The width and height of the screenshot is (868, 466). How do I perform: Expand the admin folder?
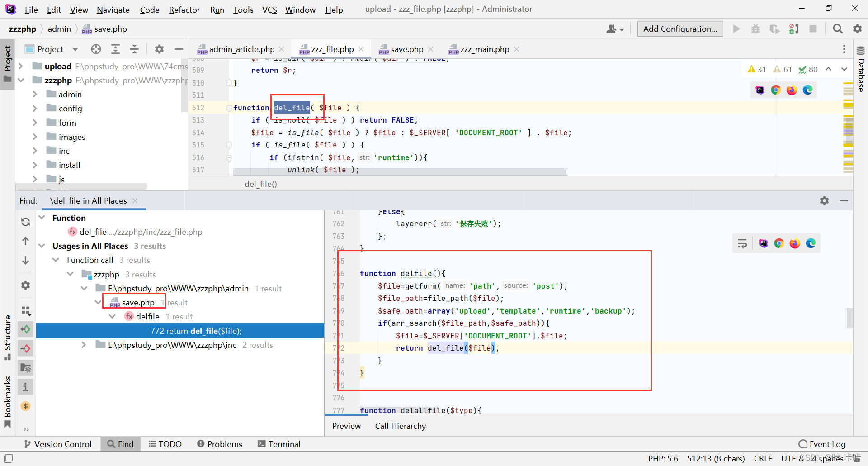tap(35, 94)
